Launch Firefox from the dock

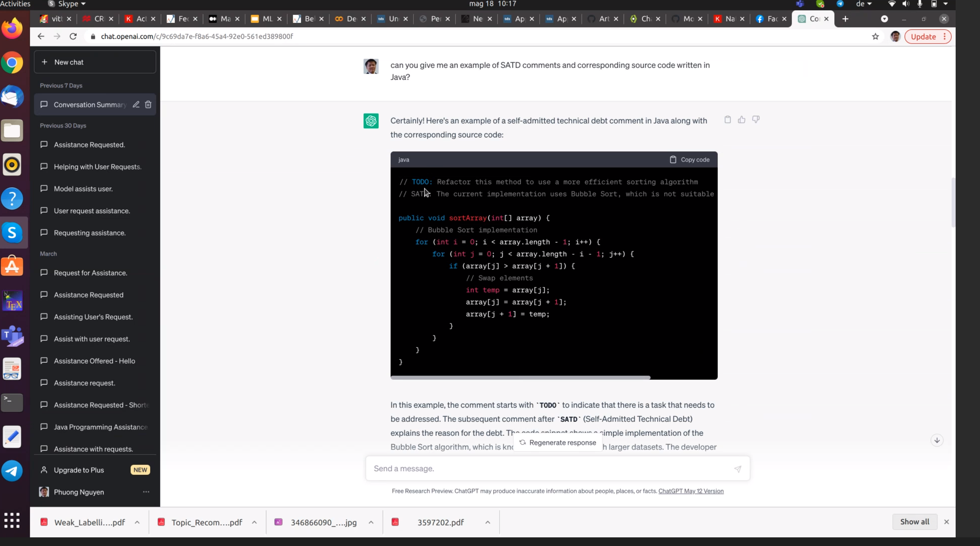pyautogui.click(x=12, y=28)
